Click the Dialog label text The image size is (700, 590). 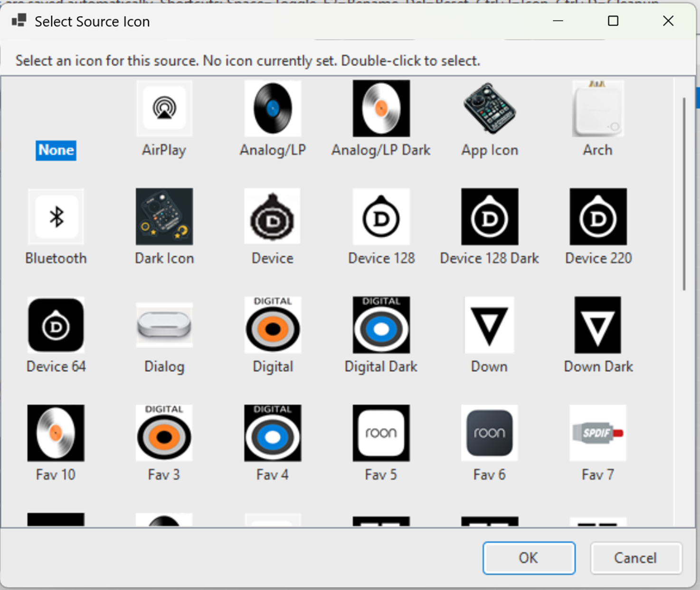point(164,367)
